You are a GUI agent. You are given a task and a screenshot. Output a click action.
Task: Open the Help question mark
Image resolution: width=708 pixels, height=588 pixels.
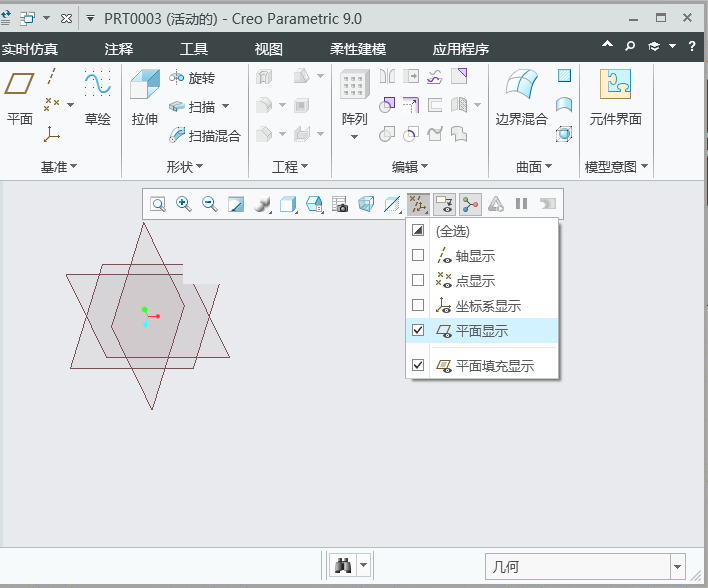click(692, 46)
